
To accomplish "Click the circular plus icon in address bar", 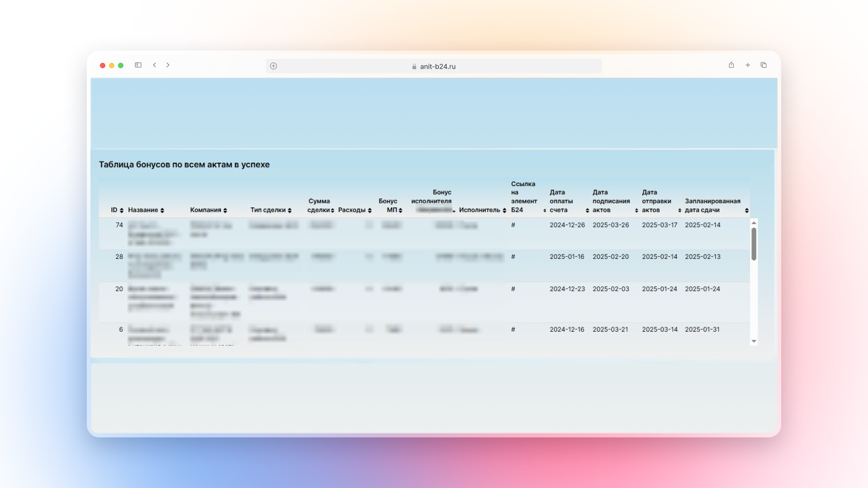I will (x=274, y=66).
